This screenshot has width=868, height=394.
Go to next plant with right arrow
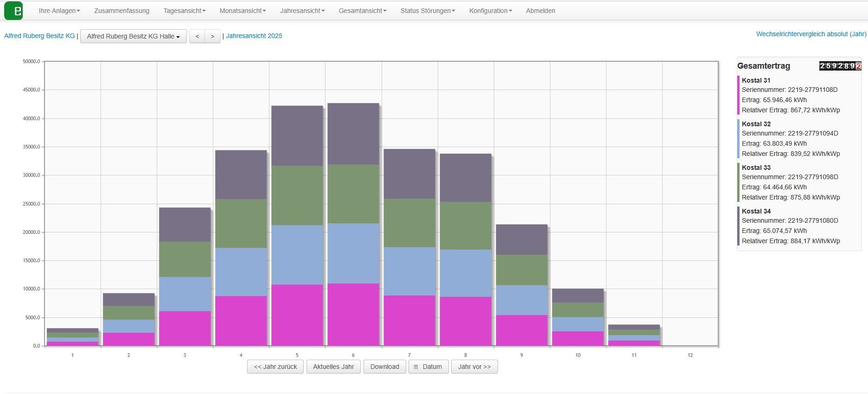212,36
